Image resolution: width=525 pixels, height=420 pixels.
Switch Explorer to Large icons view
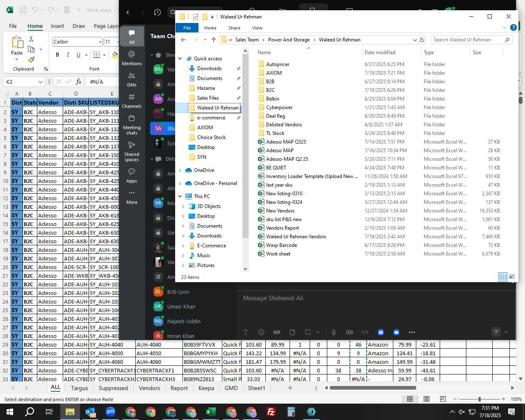pyautogui.click(x=512, y=277)
